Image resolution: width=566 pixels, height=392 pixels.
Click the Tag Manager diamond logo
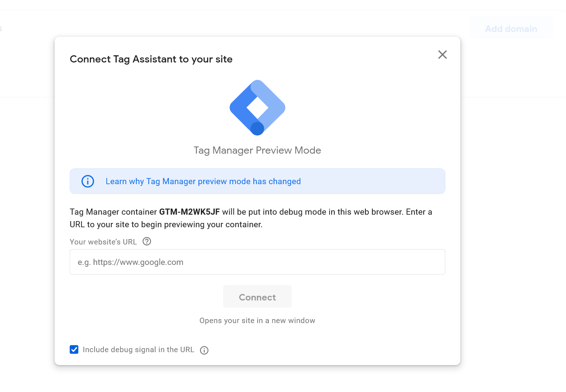pyautogui.click(x=257, y=108)
